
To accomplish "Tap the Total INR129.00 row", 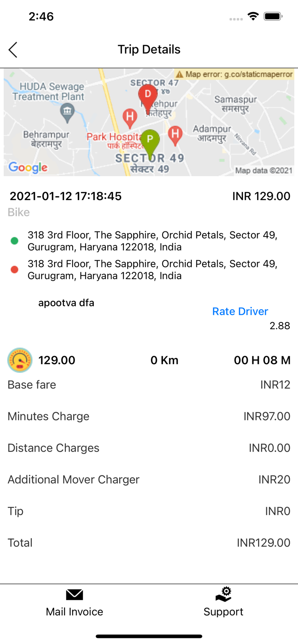I will (x=149, y=543).
